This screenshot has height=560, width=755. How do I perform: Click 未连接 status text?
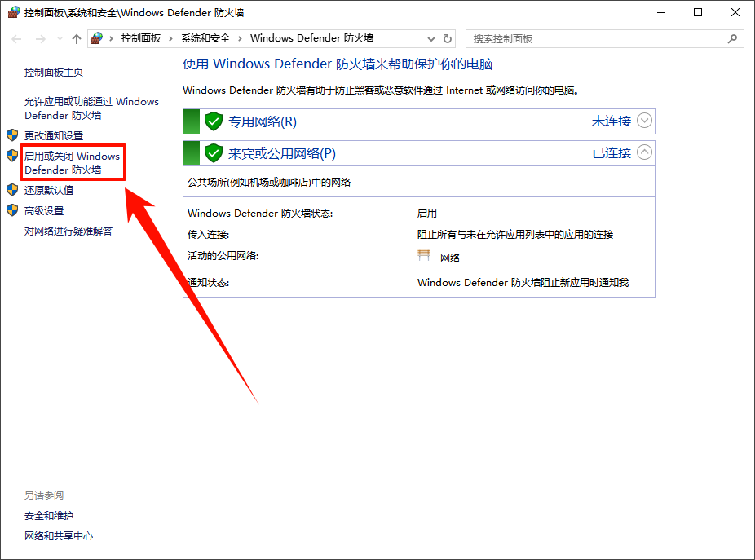point(611,121)
